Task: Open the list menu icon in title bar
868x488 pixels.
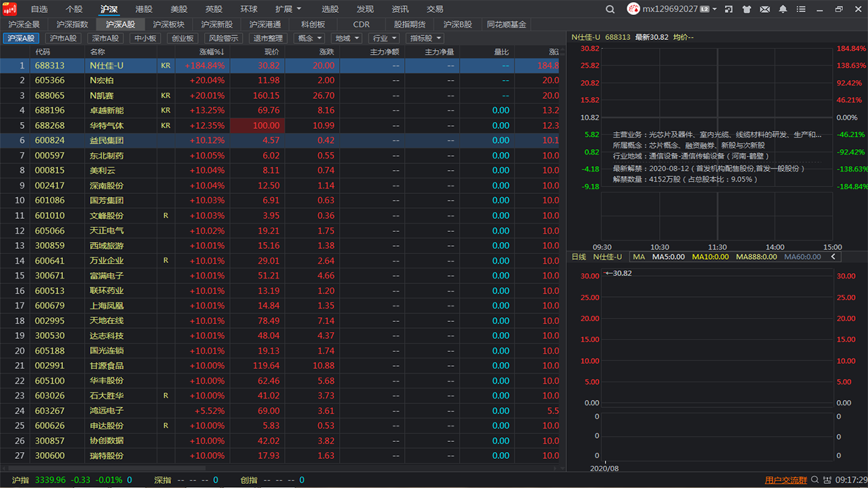Action: point(802,9)
